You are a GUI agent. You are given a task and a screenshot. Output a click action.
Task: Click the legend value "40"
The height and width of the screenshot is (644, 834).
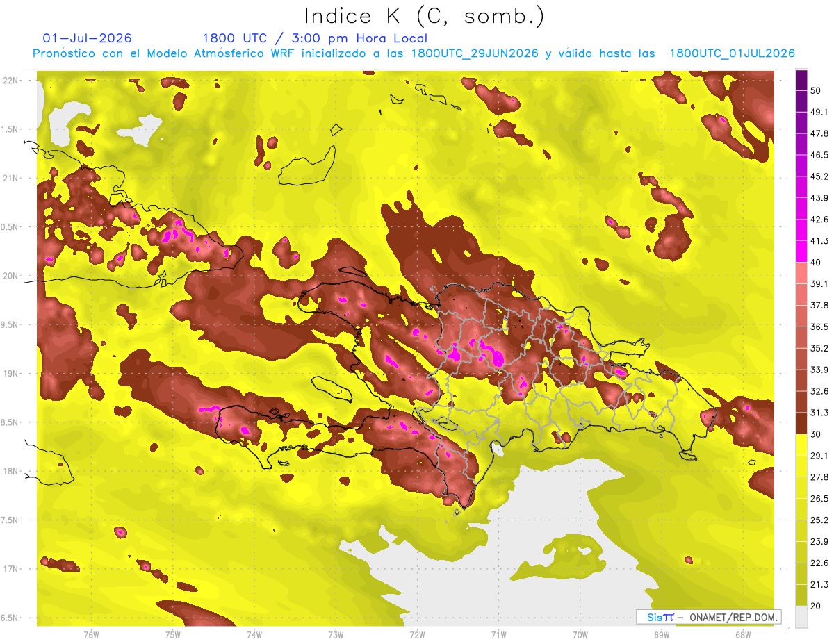coord(817,263)
